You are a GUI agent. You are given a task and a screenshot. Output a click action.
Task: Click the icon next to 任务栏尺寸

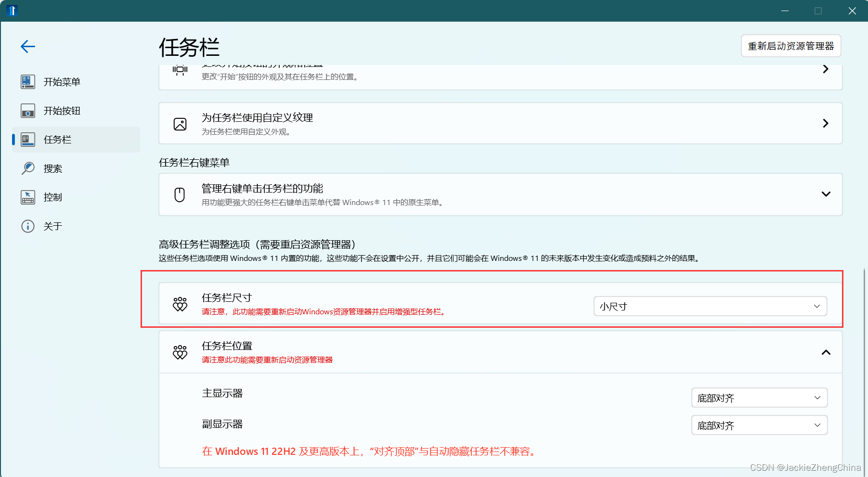(180, 304)
